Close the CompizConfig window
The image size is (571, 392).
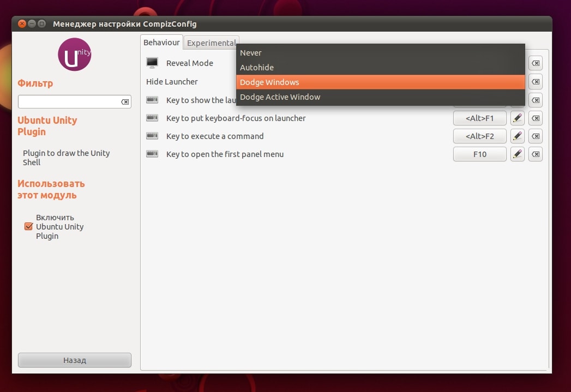coord(22,23)
